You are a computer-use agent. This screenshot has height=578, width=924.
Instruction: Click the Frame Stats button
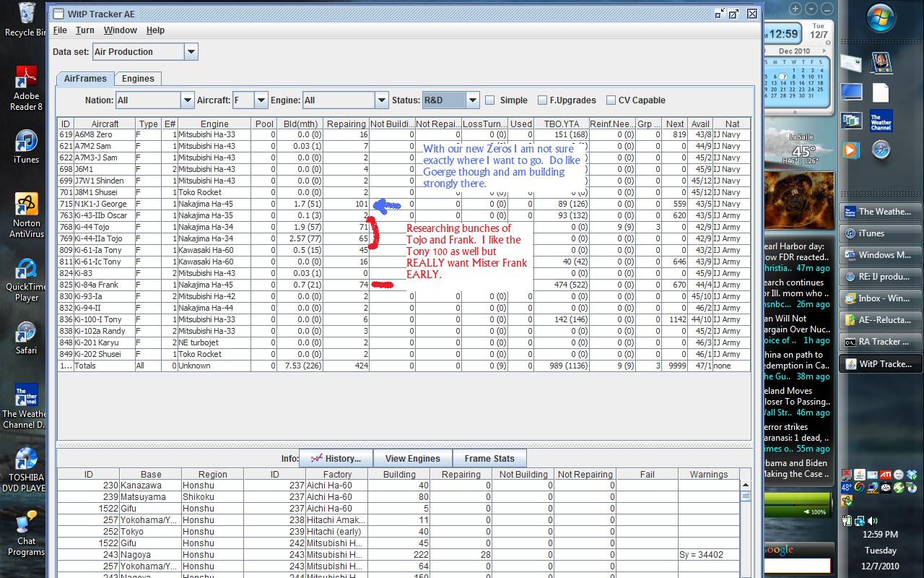click(489, 458)
